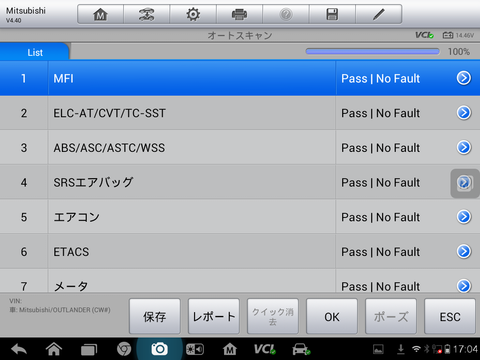Select エアコン system name

point(76,217)
